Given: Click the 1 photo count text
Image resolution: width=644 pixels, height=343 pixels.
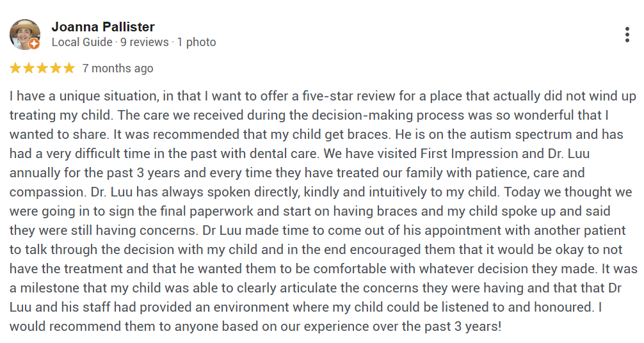Looking at the screenshot, I should pyautogui.click(x=197, y=42).
